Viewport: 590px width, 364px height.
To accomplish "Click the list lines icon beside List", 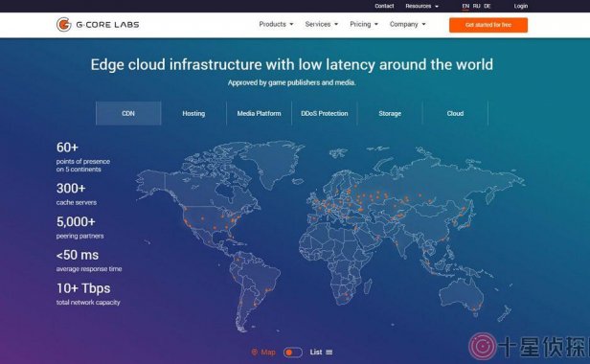I will 329,352.
